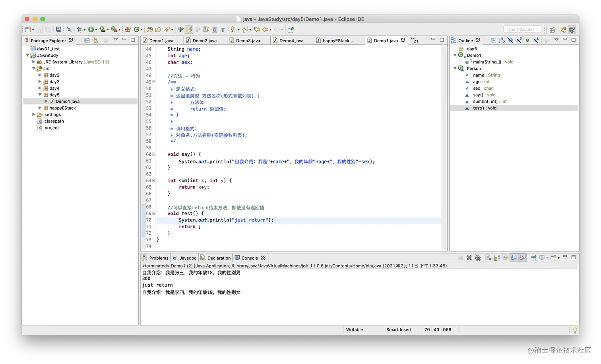Open New Console View dropdown
This screenshot has height=364, width=601.
[558, 258]
